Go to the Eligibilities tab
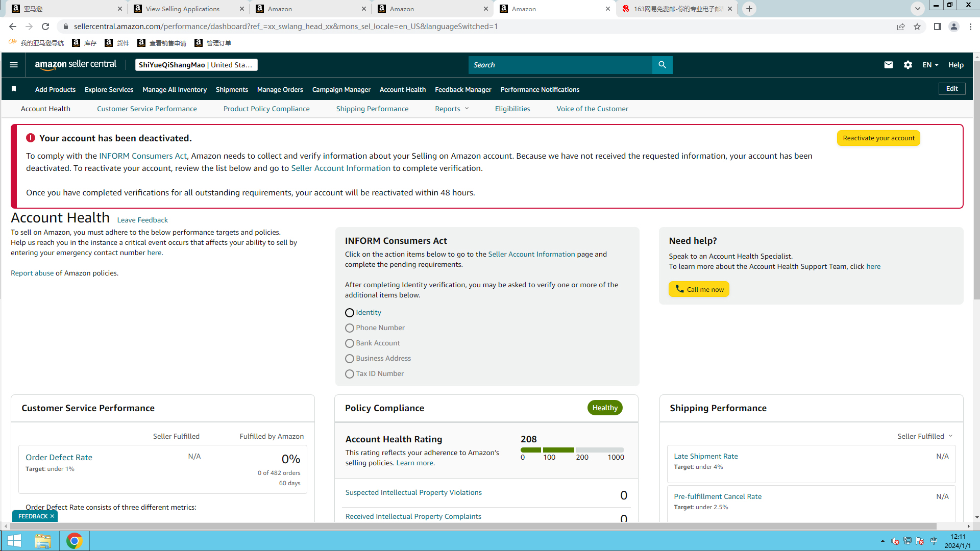980x551 pixels. click(512, 109)
